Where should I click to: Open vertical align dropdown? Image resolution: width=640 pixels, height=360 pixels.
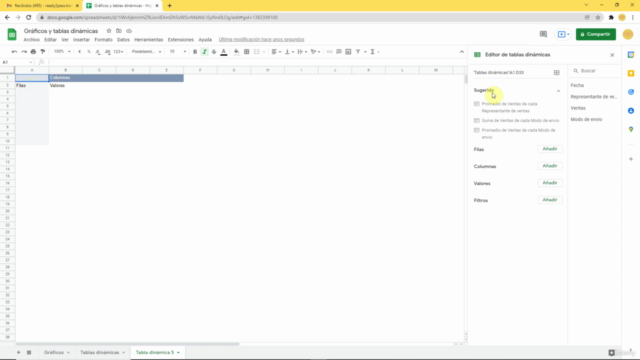click(289, 52)
